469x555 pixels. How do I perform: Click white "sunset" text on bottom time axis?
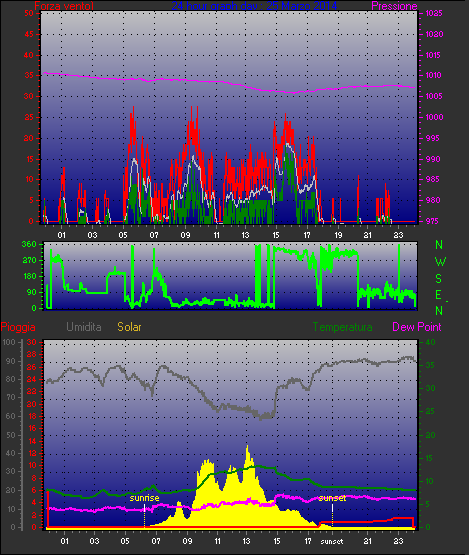pos(332,542)
